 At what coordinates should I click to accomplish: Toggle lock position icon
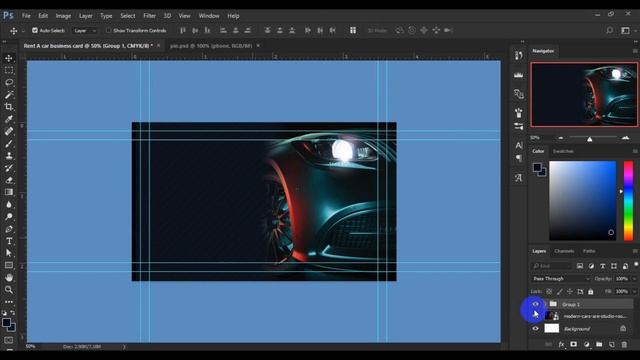(570, 291)
